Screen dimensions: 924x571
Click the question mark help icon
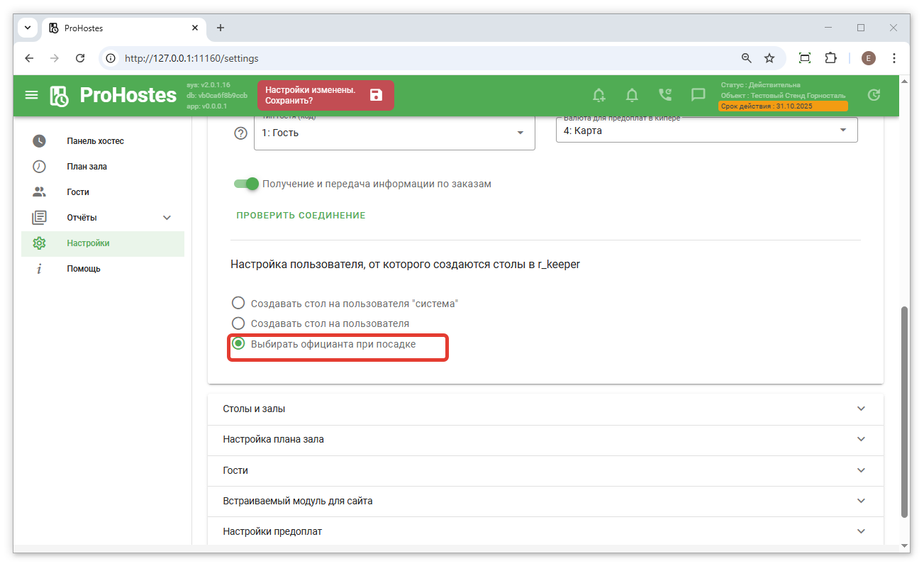click(240, 133)
